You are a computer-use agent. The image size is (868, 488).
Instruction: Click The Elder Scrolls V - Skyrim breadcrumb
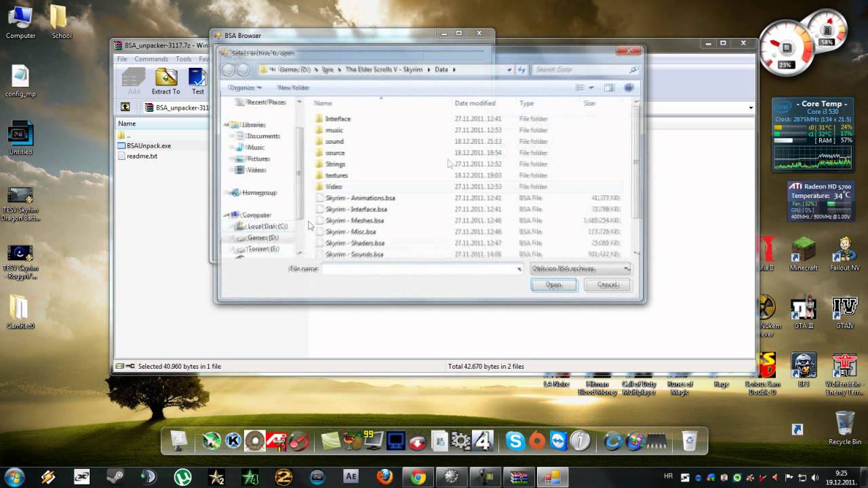[x=384, y=70]
